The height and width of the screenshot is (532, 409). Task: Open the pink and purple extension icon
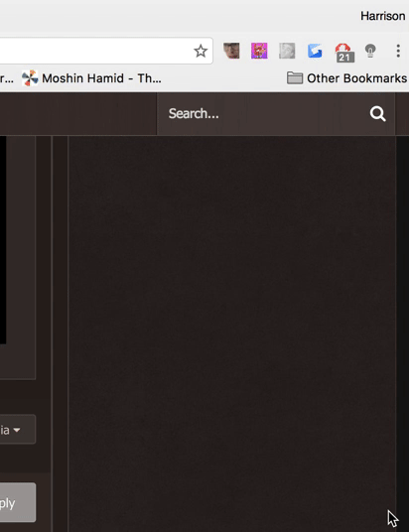click(x=259, y=51)
